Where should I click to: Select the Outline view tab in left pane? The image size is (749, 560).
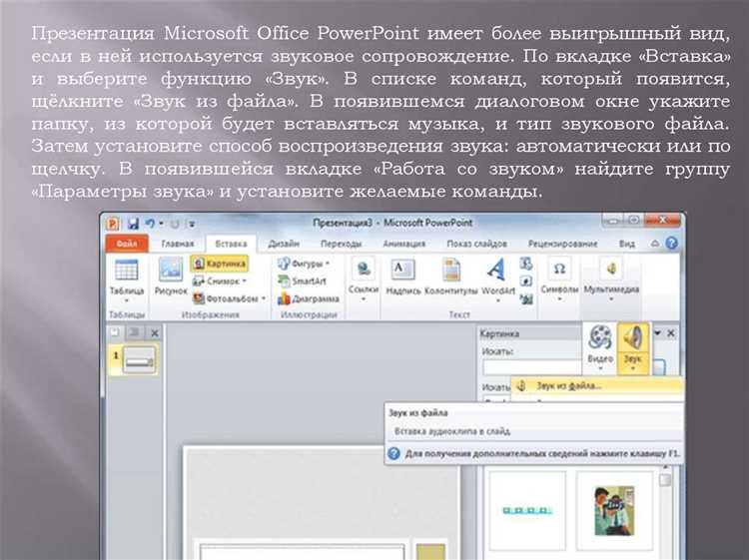point(135,332)
